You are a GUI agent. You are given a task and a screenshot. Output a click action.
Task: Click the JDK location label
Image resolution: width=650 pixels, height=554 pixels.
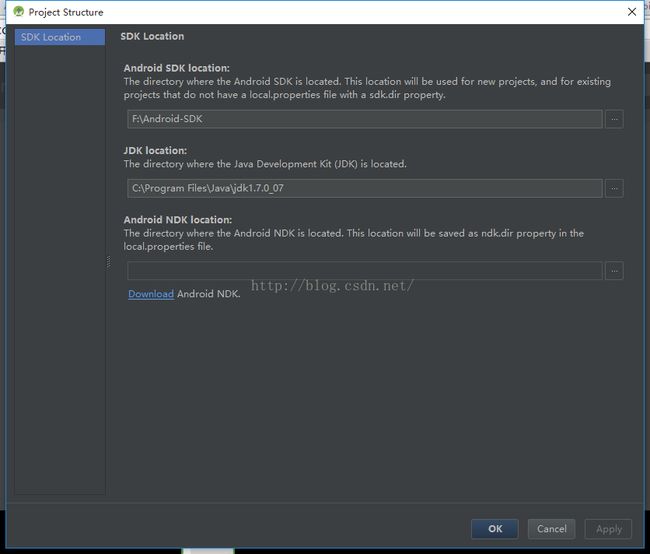click(155, 151)
